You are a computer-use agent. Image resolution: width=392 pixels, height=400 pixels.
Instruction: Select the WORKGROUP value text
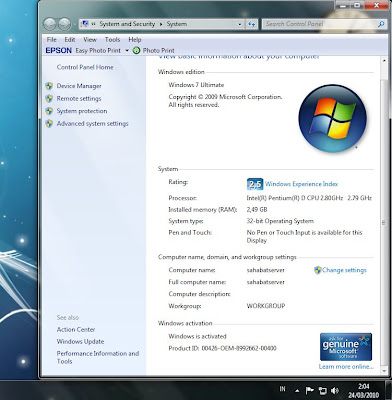pos(266,306)
